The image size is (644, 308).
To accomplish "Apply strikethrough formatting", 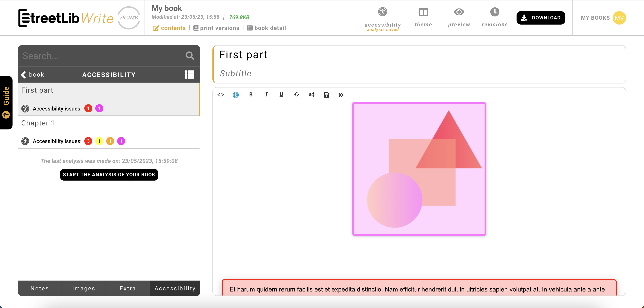I will 297,95.
